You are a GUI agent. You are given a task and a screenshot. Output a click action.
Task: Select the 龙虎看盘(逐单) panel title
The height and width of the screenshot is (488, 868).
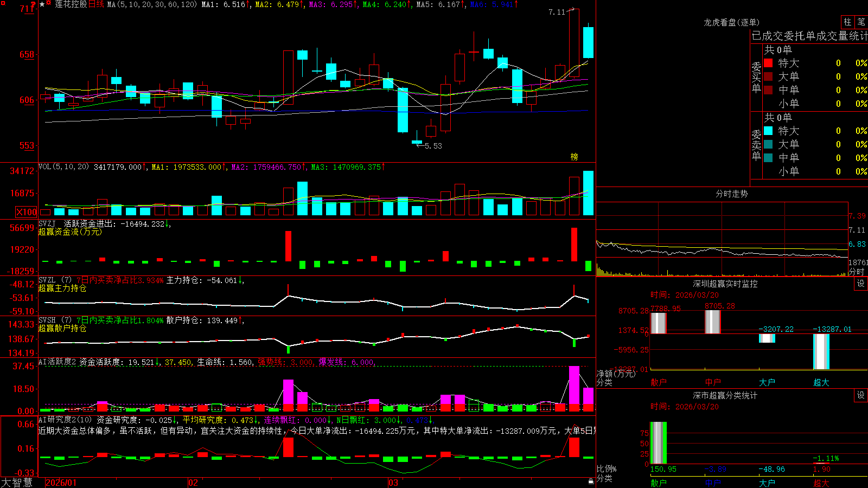pos(731,22)
